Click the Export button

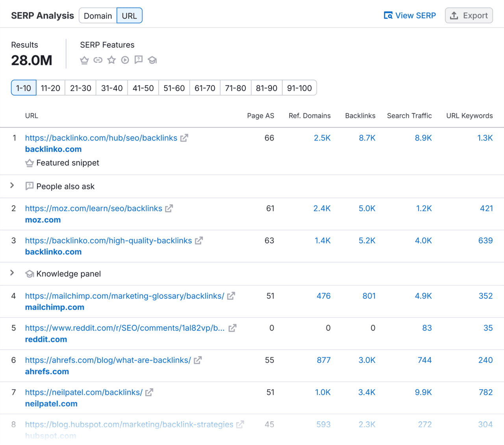(x=469, y=15)
